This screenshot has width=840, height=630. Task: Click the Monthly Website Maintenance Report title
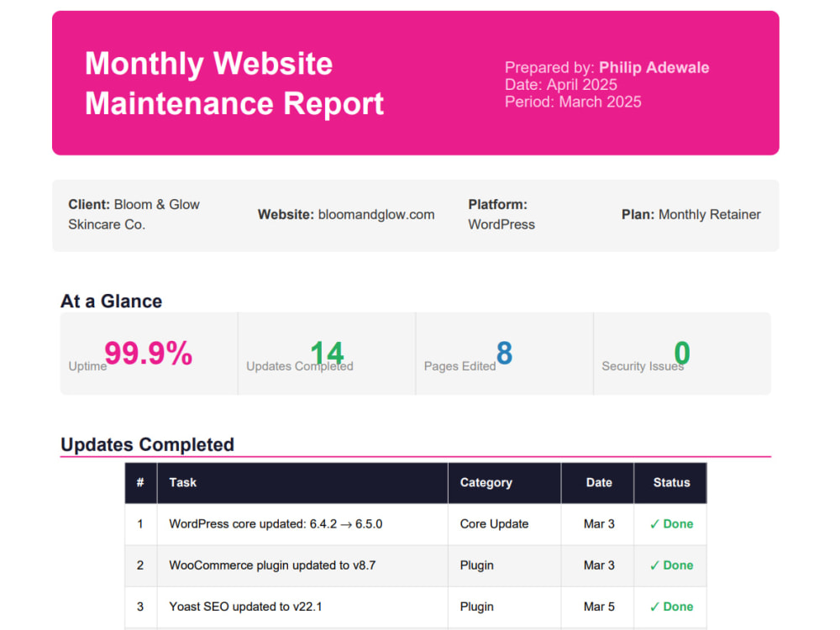click(234, 83)
